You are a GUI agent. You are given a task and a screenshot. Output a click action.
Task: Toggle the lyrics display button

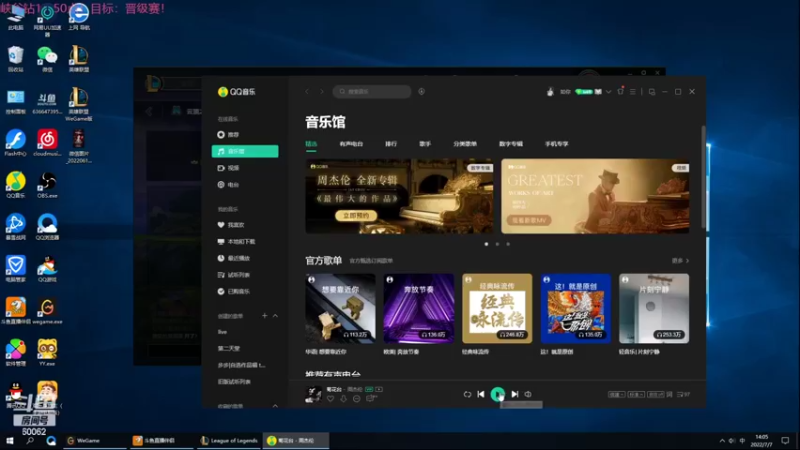click(x=669, y=394)
